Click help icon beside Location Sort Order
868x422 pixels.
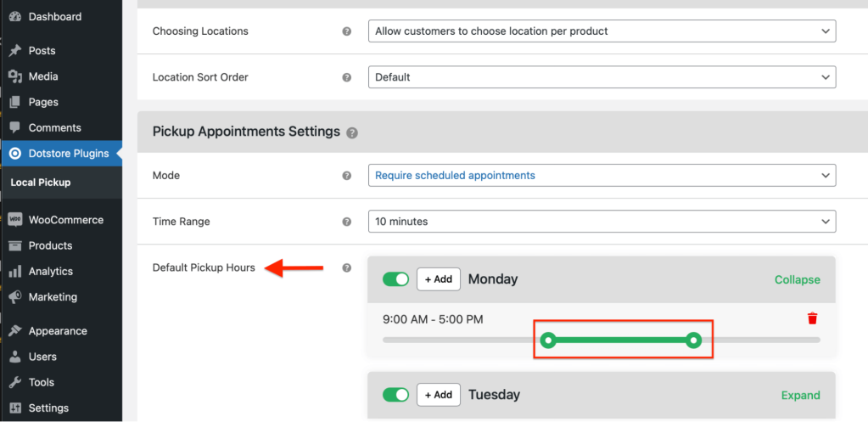point(346,77)
